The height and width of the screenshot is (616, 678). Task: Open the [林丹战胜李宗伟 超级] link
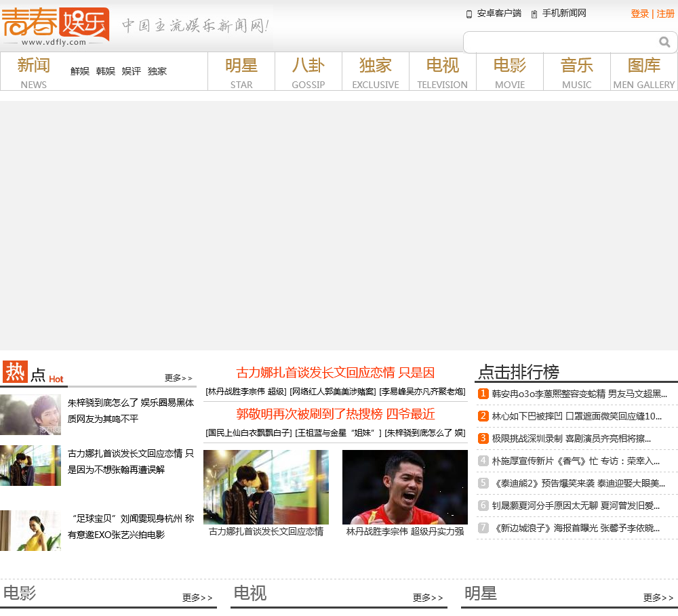[246, 392]
